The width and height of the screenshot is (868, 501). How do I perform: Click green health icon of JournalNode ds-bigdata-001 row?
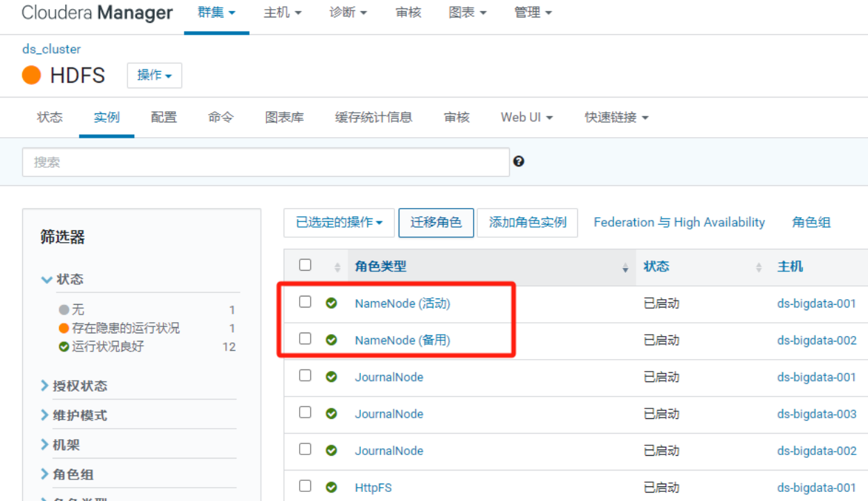(332, 377)
